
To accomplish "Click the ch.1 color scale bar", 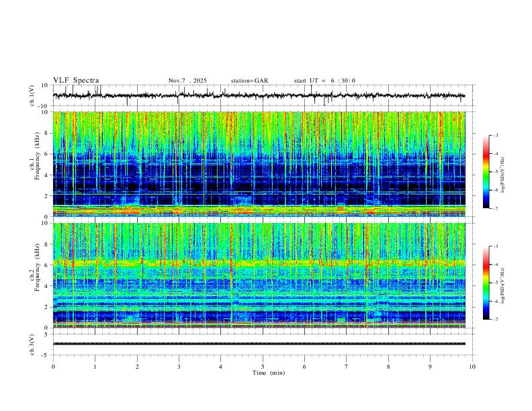I will click(x=486, y=172).
